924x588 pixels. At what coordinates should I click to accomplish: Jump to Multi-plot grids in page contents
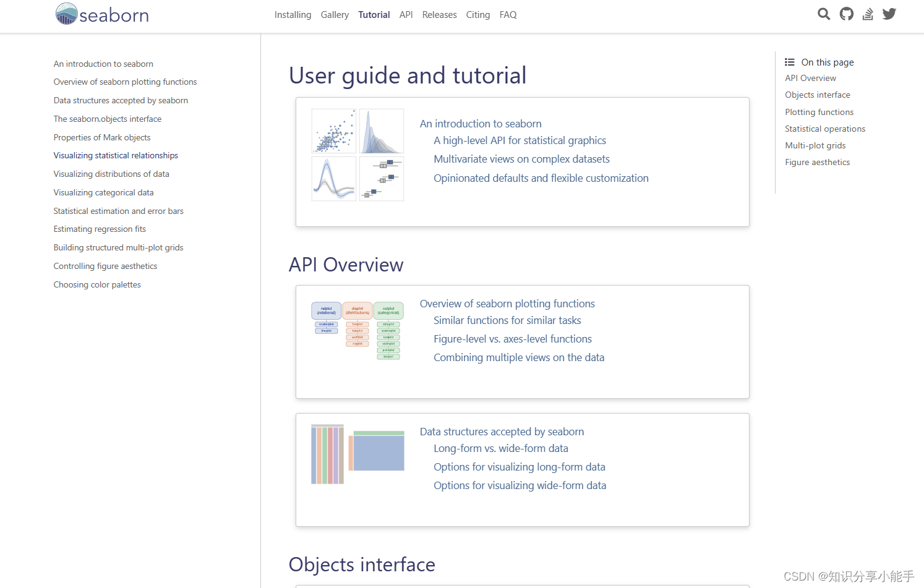815,145
